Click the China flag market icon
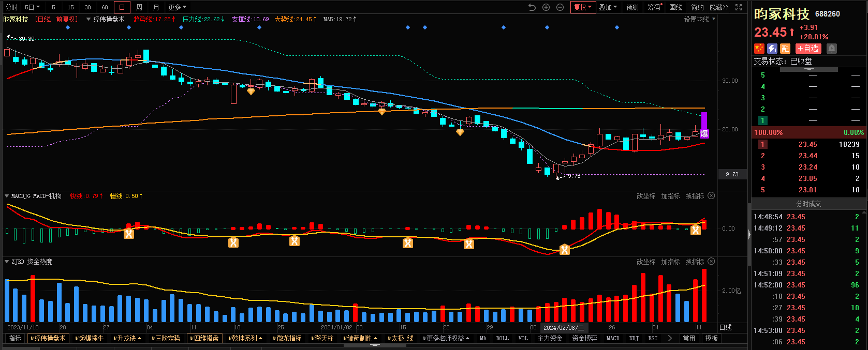This screenshot has height=350, width=868. tap(759, 48)
